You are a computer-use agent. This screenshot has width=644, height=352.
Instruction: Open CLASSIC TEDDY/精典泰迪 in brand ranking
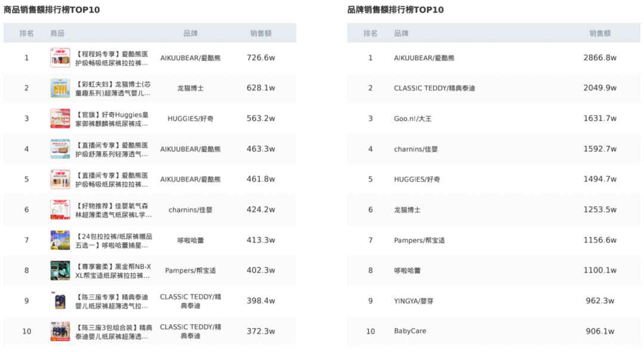[x=434, y=88]
